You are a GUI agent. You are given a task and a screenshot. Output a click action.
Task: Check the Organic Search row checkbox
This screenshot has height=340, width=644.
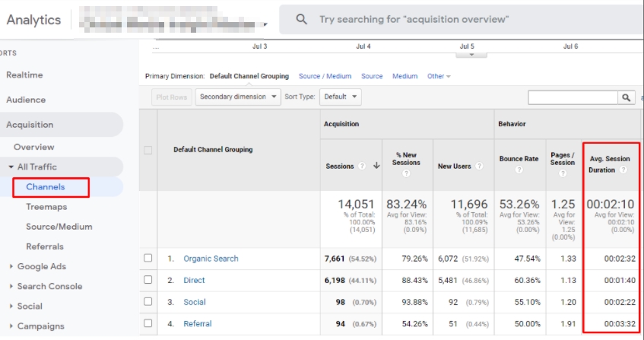click(x=148, y=259)
